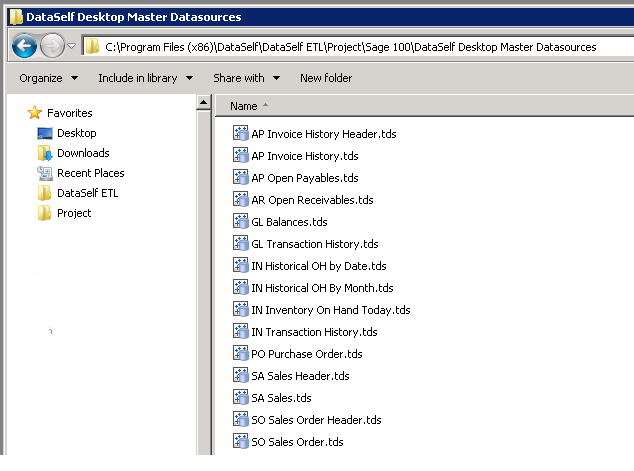Click the Recent Places icon
The width and height of the screenshot is (634, 471).
point(45,173)
